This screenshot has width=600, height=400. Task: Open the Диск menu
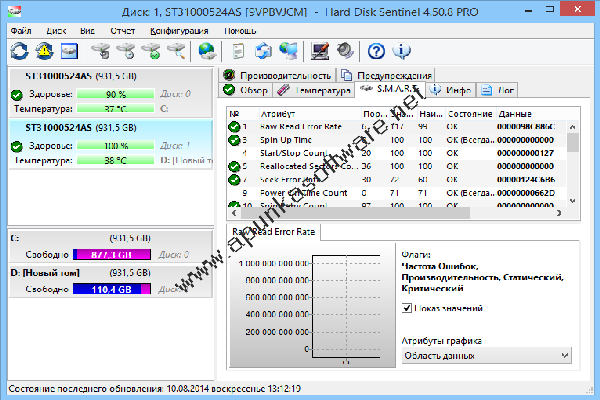point(56,31)
